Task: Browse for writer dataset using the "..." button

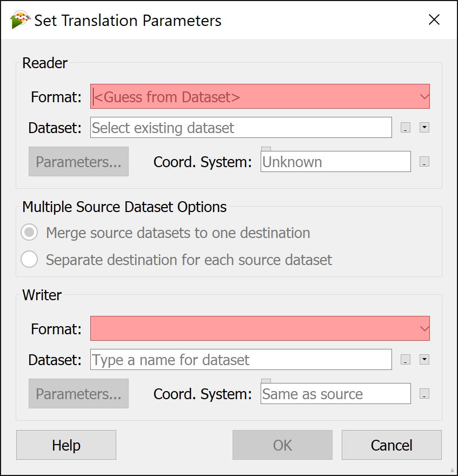Action: (x=405, y=360)
